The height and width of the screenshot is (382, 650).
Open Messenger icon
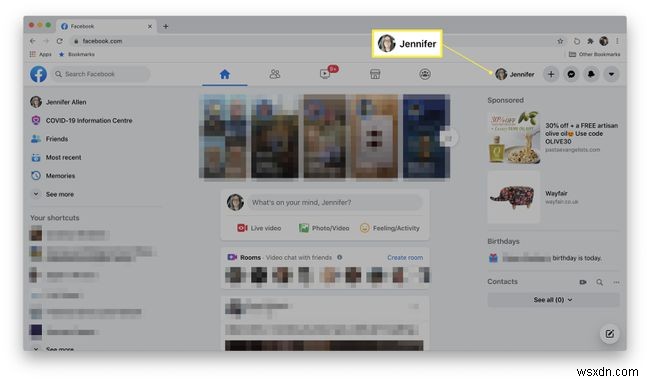pyautogui.click(x=571, y=74)
